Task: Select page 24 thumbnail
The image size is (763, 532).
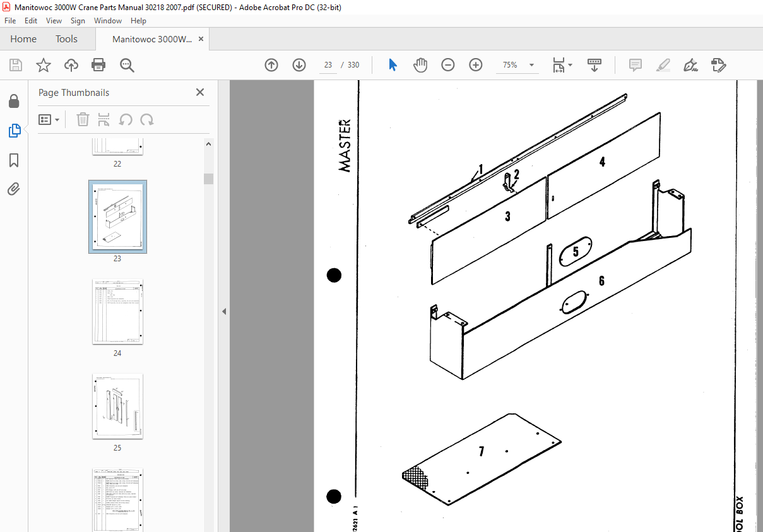Action: click(x=117, y=312)
